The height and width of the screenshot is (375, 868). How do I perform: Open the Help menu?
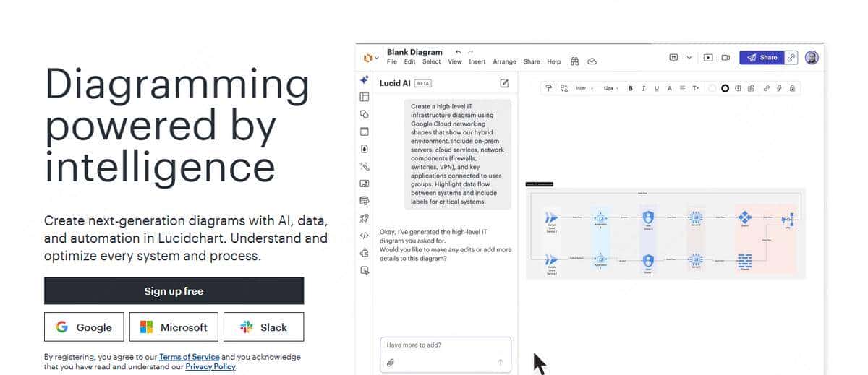pyautogui.click(x=554, y=62)
